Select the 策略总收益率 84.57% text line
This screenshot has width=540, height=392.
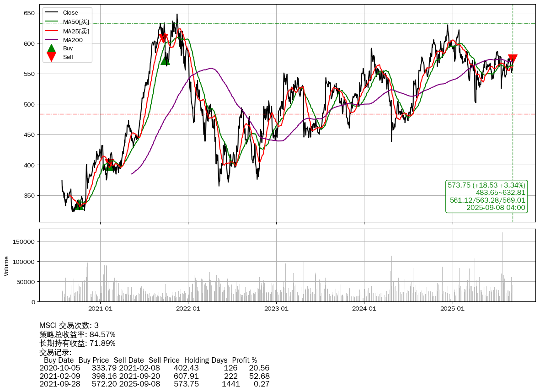click(77, 334)
